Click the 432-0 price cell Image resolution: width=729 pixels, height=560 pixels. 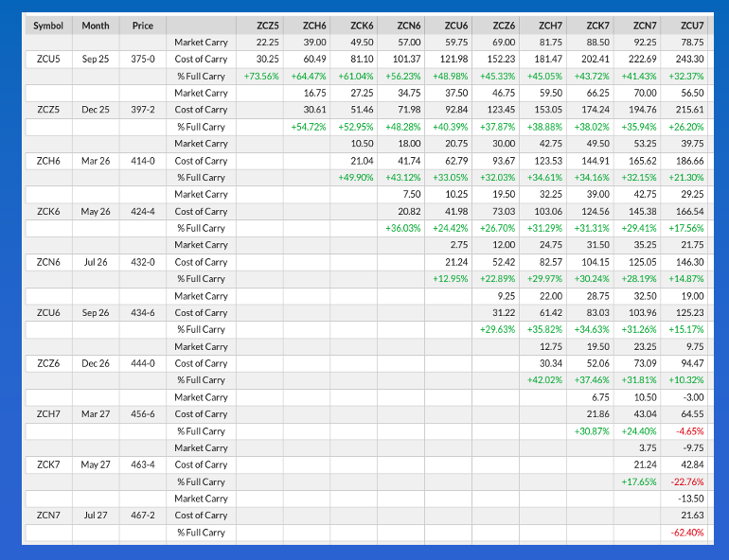click(x=143, y=262)
